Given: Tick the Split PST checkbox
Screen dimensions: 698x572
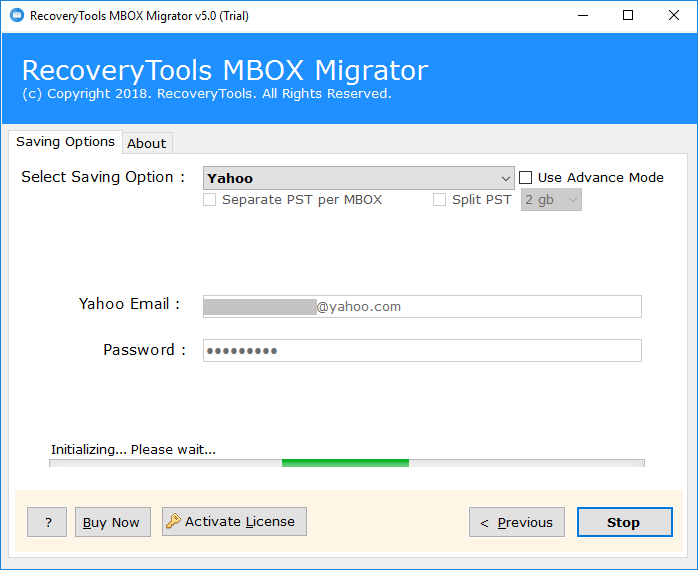Looking at the screenshot, I should [439, 199].
